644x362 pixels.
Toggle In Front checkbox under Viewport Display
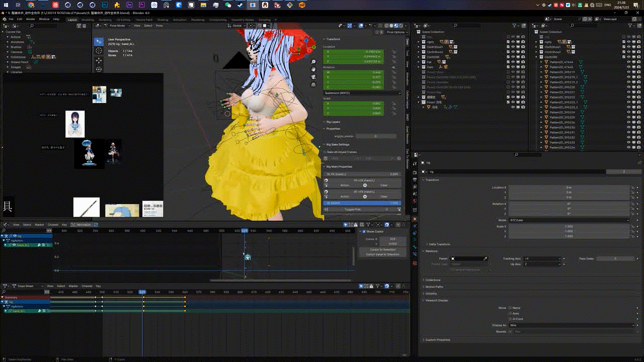pyautogui.click(x=510, y=319)
